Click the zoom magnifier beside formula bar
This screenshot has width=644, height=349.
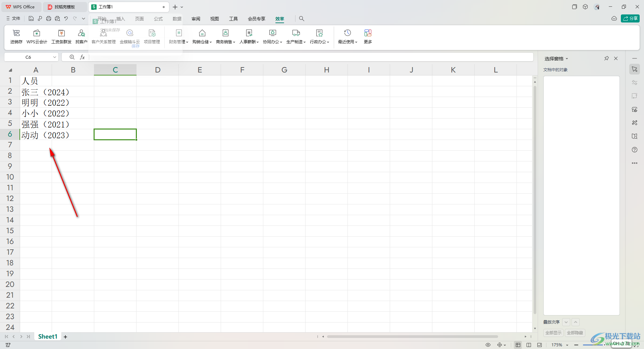tap(72, 57)
